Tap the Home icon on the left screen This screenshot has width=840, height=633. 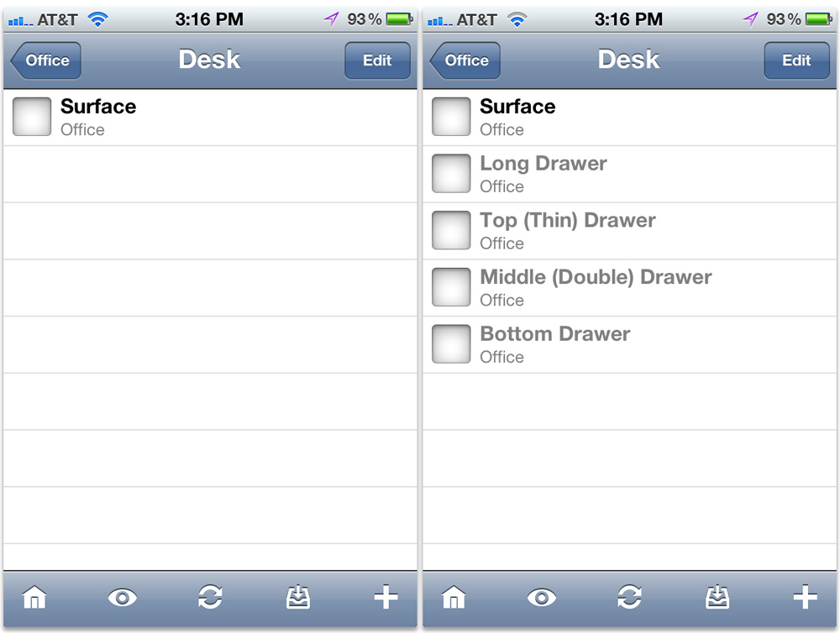tap(36, 598)
